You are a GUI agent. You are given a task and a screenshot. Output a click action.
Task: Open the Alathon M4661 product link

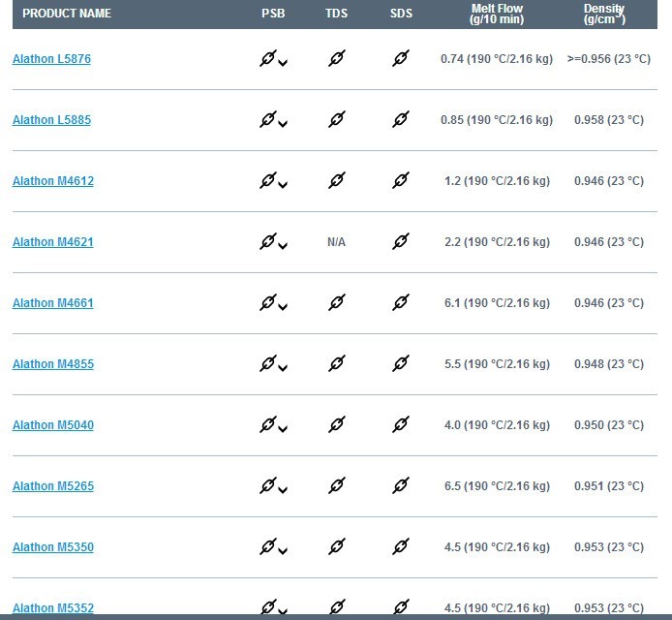52,302
